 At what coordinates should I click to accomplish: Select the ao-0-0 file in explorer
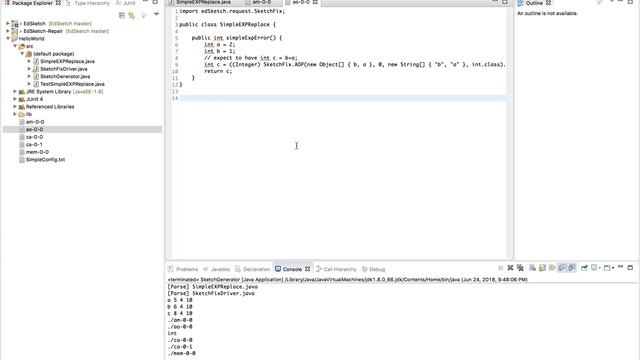(x=35, y=129)
